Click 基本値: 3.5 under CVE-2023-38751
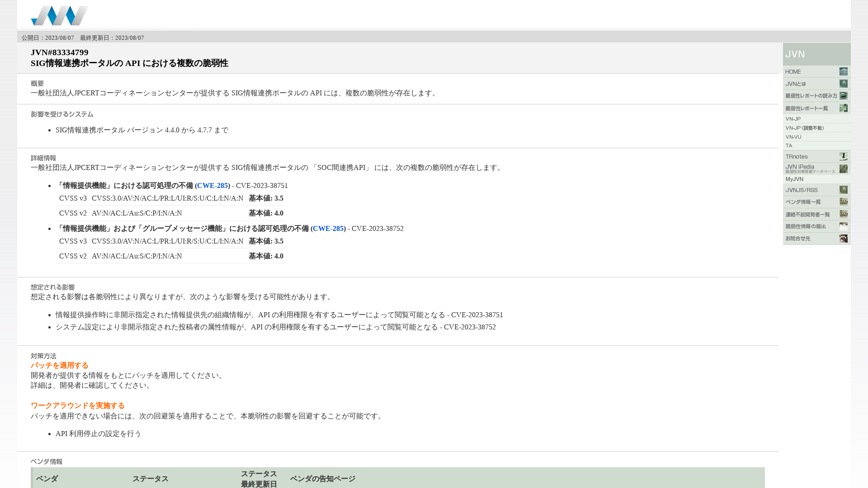This screenshot has width=868, height=488. (x=266, y=198)
